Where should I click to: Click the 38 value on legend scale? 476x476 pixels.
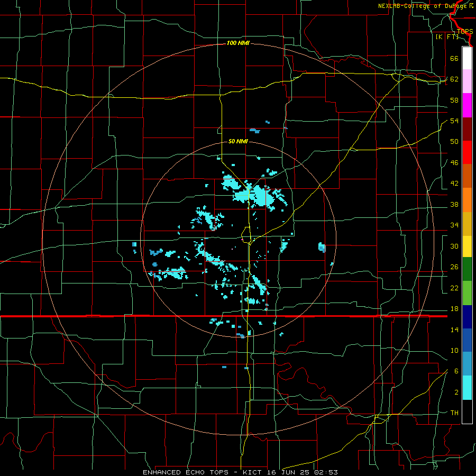(454, 204)
